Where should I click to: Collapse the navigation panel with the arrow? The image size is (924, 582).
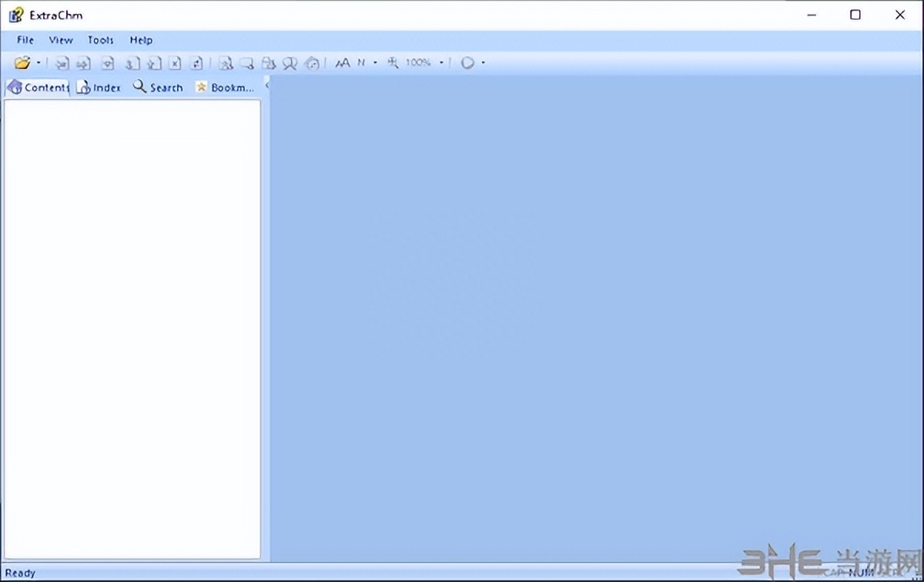tap(266, 85)
